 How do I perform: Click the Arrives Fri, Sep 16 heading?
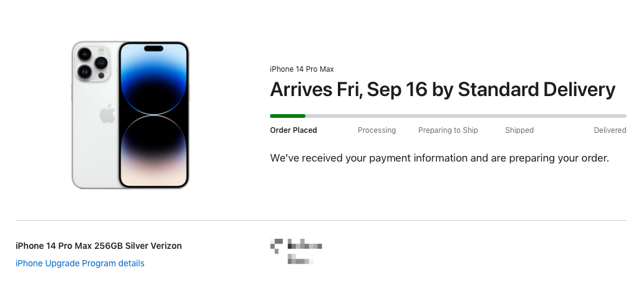pos(443,90)
